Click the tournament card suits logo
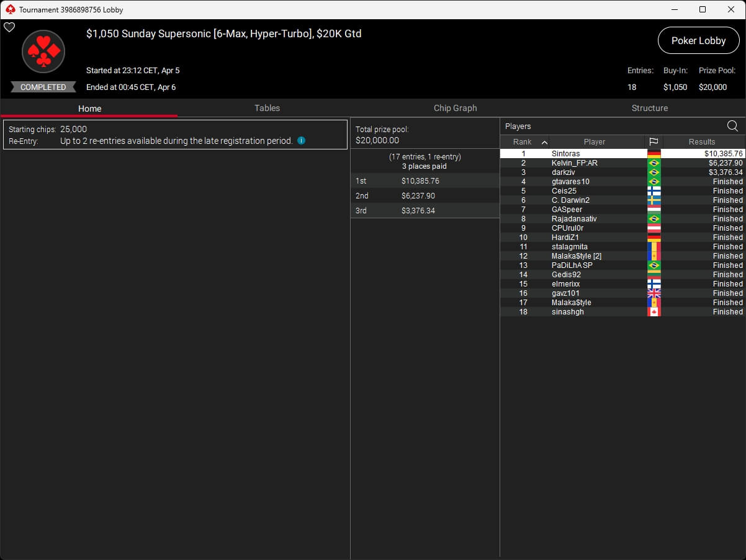The height and width of the screenshot is (560, 746). (x=43, y=51)
